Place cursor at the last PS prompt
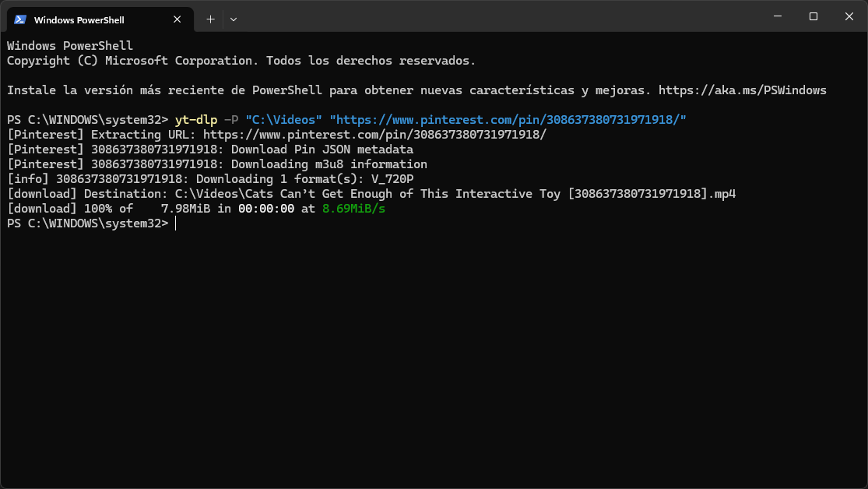Viewport: 868px width, 489px height. pyautogui.click(x=175, y=223)
